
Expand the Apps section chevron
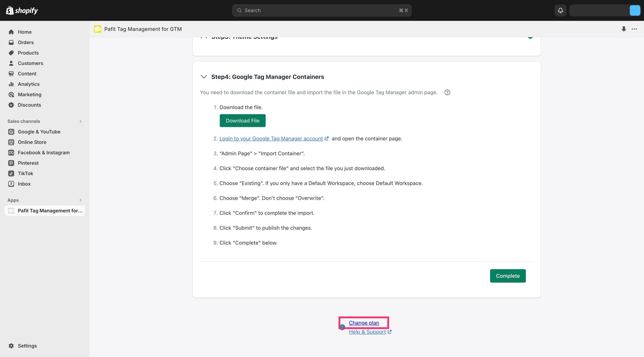click(80, 200)
